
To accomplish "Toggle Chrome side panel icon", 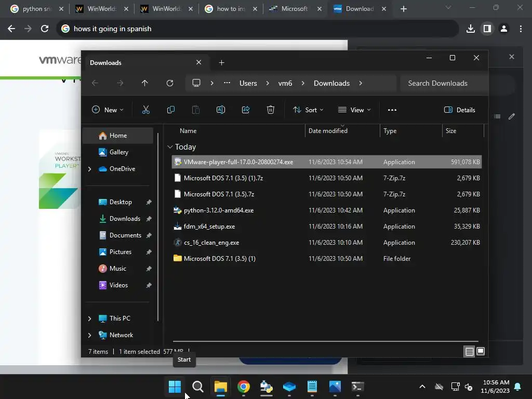I will 487,29.
